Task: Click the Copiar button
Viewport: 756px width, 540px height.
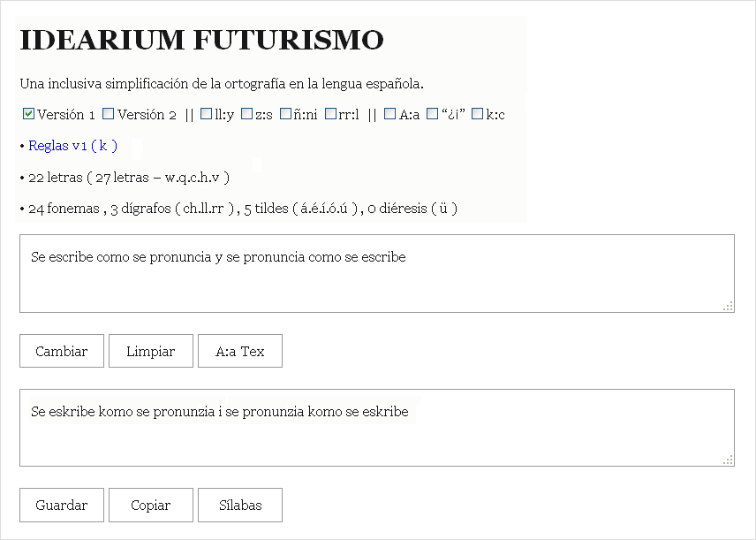Action: (150, 506)
